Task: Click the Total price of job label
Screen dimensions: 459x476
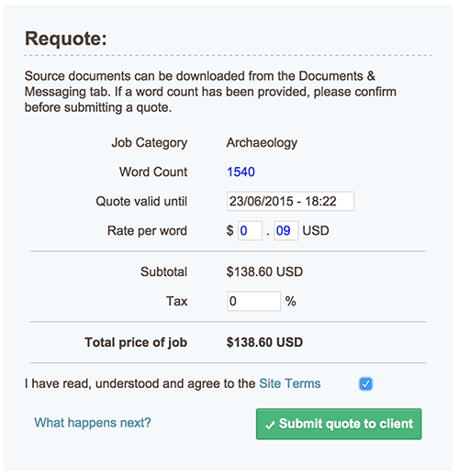Action: tap(136, 342)
